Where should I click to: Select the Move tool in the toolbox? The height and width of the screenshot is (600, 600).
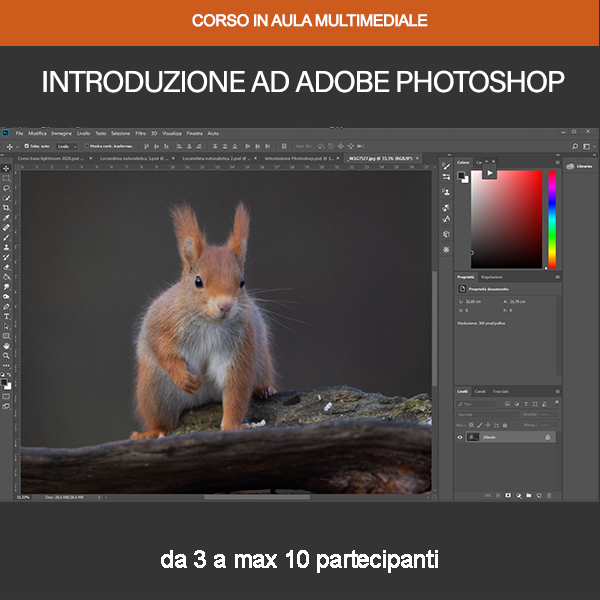pyautogui.click(x=6, y=168)
